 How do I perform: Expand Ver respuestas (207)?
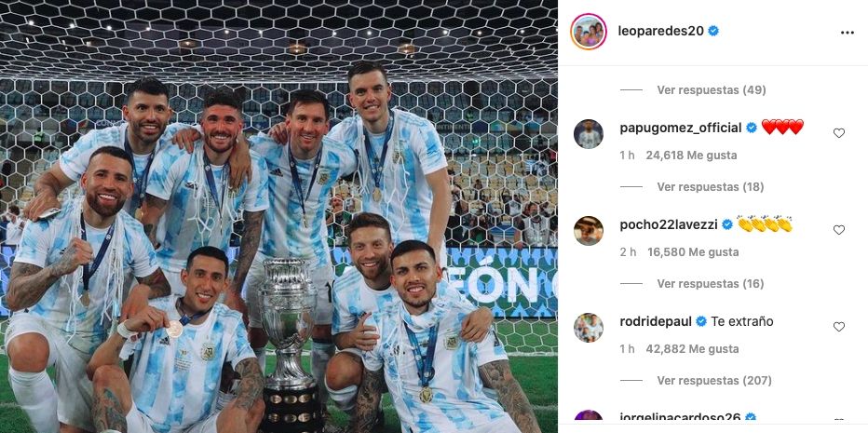point(714,381)
